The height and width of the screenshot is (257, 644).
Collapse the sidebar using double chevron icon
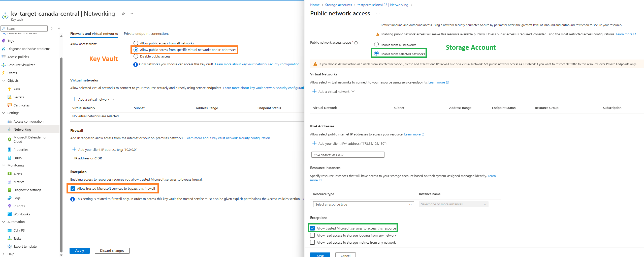pos(59,28)
